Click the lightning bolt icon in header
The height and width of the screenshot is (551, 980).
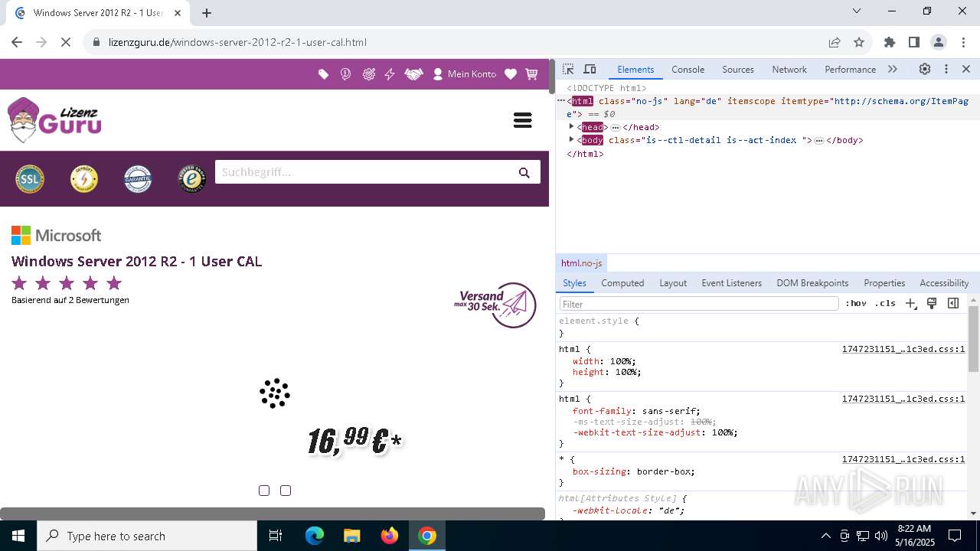(390, 74)
